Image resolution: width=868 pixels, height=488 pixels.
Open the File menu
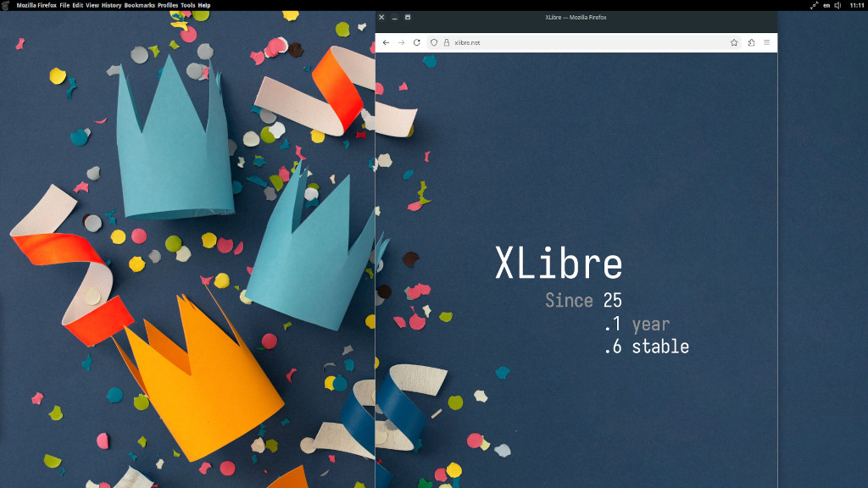point(64,6)
